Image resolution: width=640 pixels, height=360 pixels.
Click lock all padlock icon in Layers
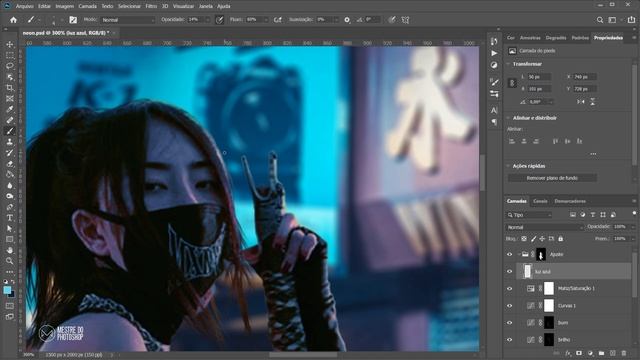point(560,239)
